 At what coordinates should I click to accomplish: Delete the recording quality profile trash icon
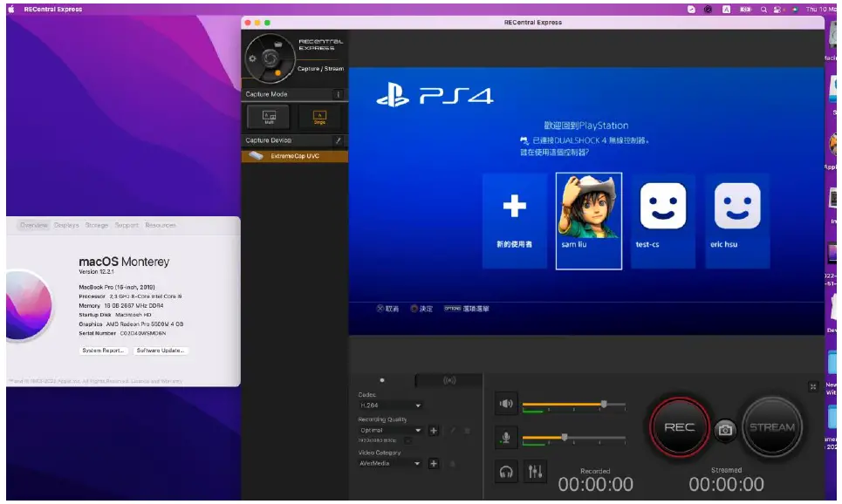click(x=467, y=431)
